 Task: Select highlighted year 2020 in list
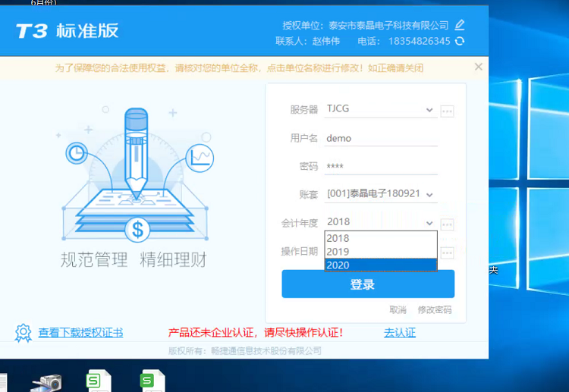tap(381, 265)
